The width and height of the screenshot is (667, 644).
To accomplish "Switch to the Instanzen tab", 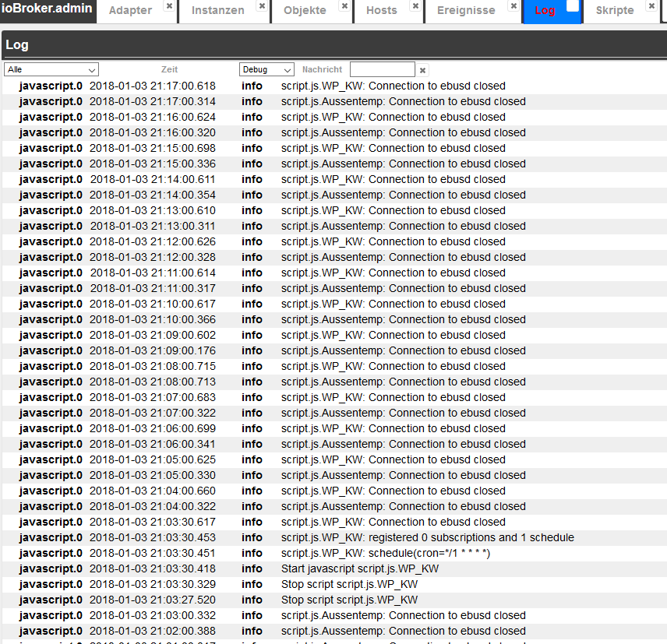I will [x=218, y=11].
